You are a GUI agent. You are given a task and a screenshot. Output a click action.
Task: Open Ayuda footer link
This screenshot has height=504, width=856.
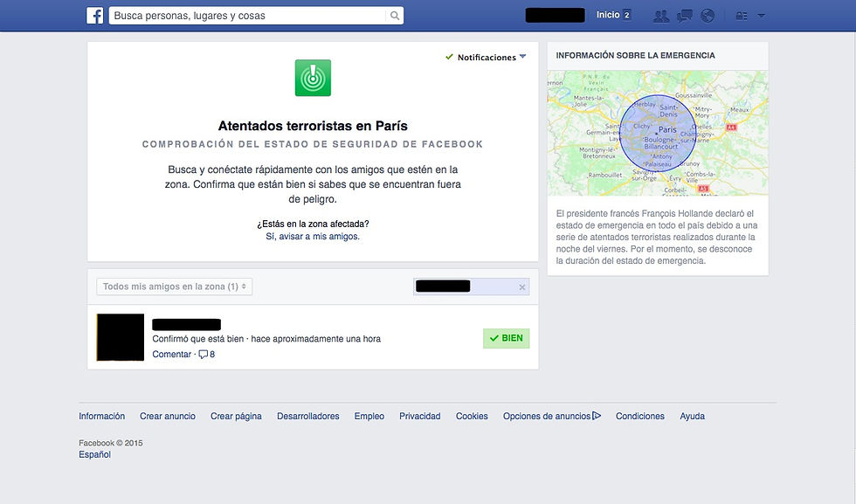[692, 416]
